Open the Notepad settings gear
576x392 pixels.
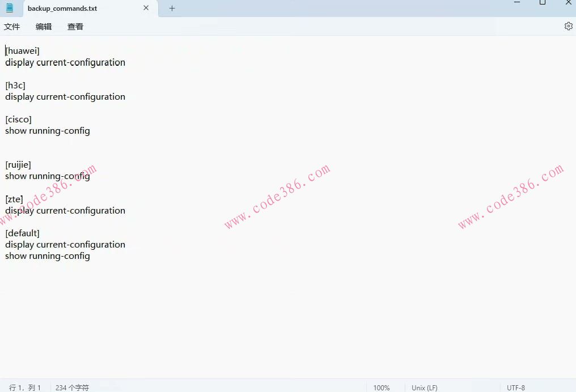pos(568,27)
